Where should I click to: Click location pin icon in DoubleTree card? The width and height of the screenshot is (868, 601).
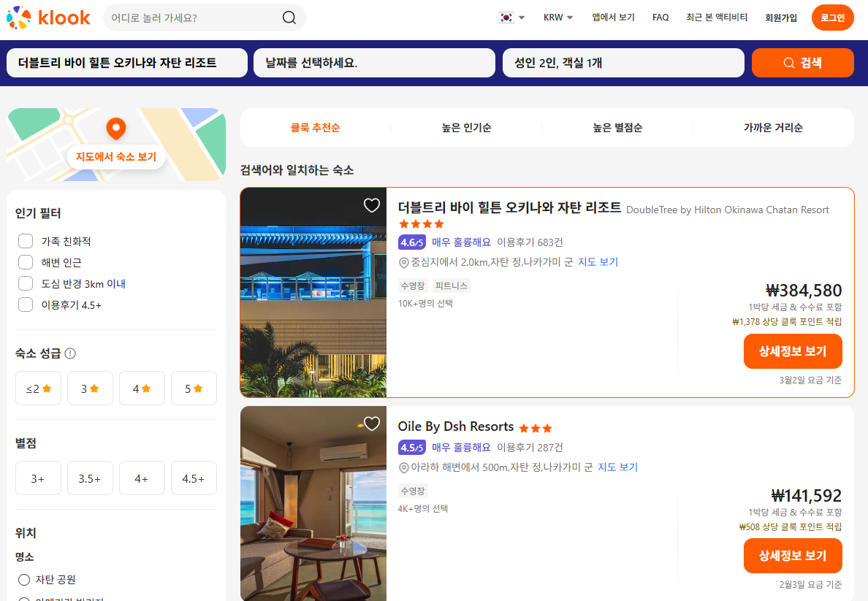tap(403, 262)
